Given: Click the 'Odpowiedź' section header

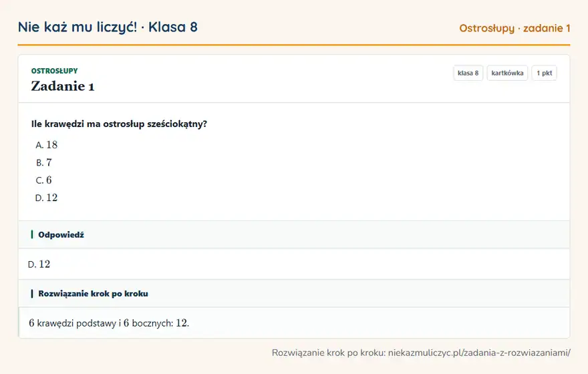Looking at the screenshot, I should [x=294, y=234].
